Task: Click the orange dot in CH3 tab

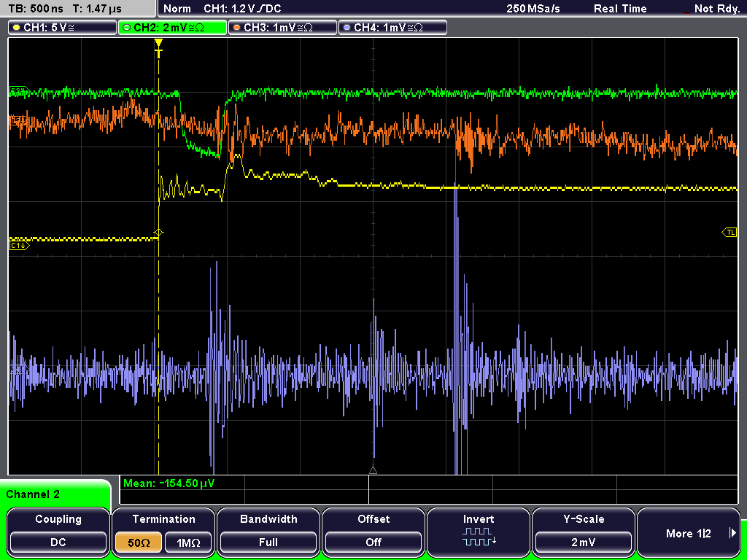Action: click(x=237, y=28)
